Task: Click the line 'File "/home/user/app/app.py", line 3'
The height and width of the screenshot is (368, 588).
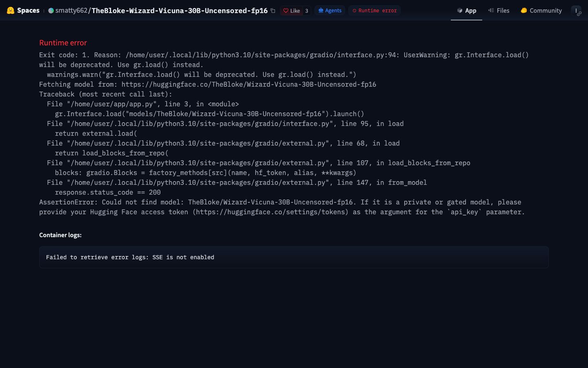Action: [x=143, y=104]
